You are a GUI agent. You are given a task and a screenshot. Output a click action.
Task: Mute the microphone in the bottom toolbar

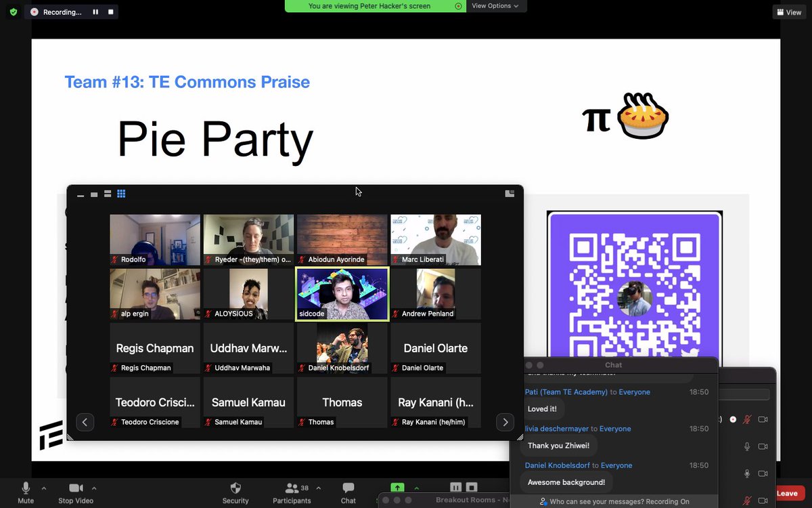[26, 492]
